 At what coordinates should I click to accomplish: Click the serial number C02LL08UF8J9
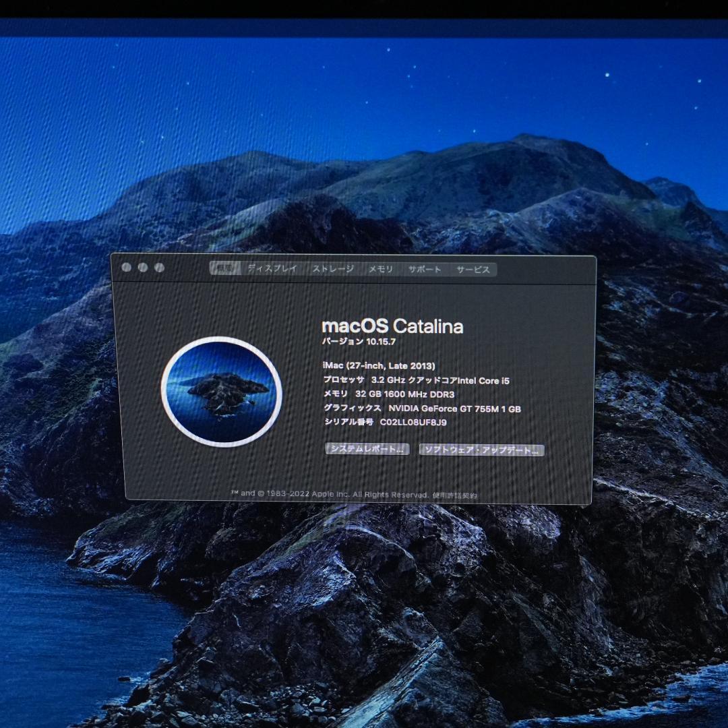[413, 423]
